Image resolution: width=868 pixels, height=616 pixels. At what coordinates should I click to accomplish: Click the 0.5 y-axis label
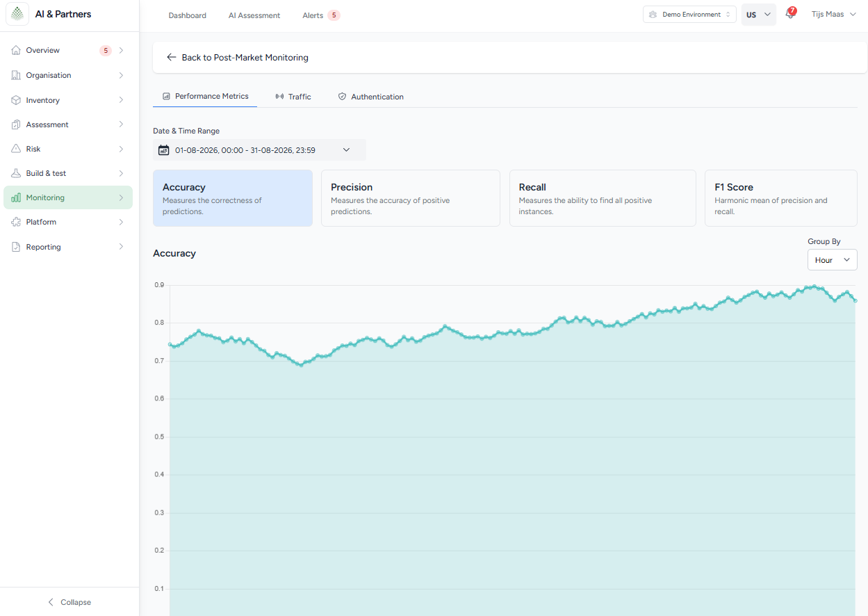point(159,437)
